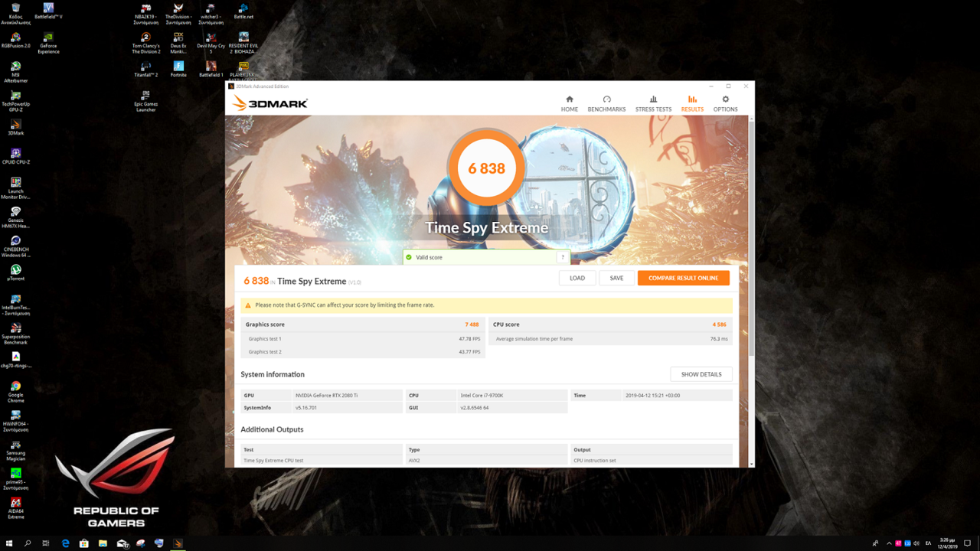Open the Tom Clancy's The Division 2 icon
Viewport: 980px width, 551px height.
coord(145,43)
